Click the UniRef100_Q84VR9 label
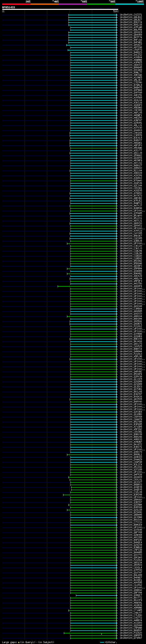146x644 pixels. (x=131, y=35)
